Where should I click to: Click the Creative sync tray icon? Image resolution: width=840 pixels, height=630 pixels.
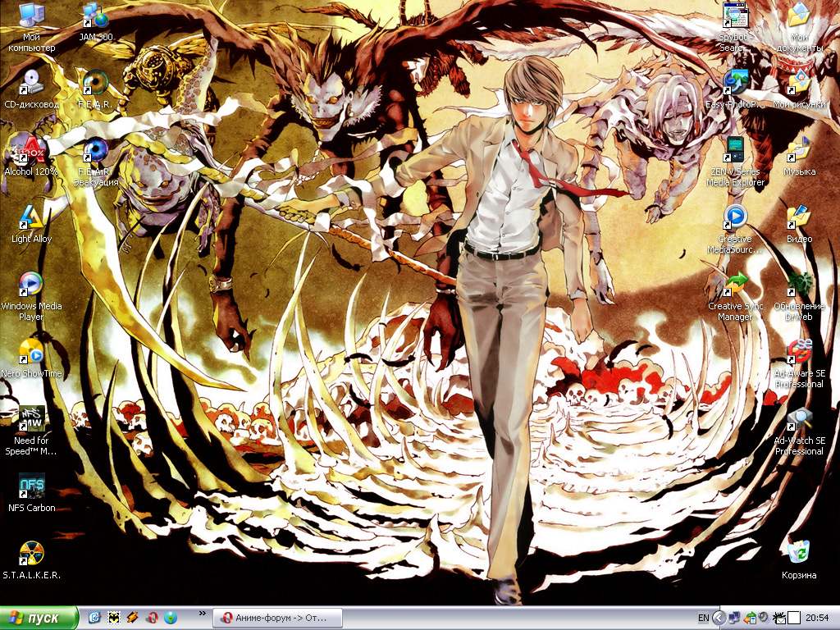(750, 619)
